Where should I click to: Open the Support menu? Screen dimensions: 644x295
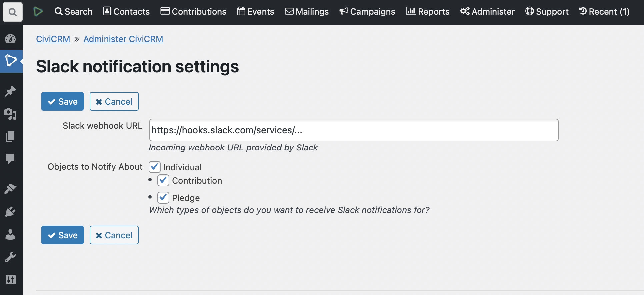point(547,12)
